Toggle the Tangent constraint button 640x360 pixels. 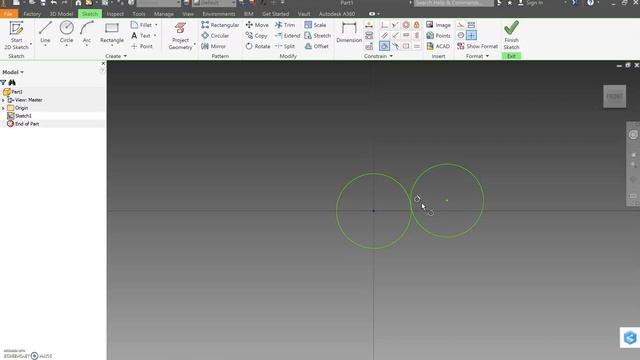(384, 46)
